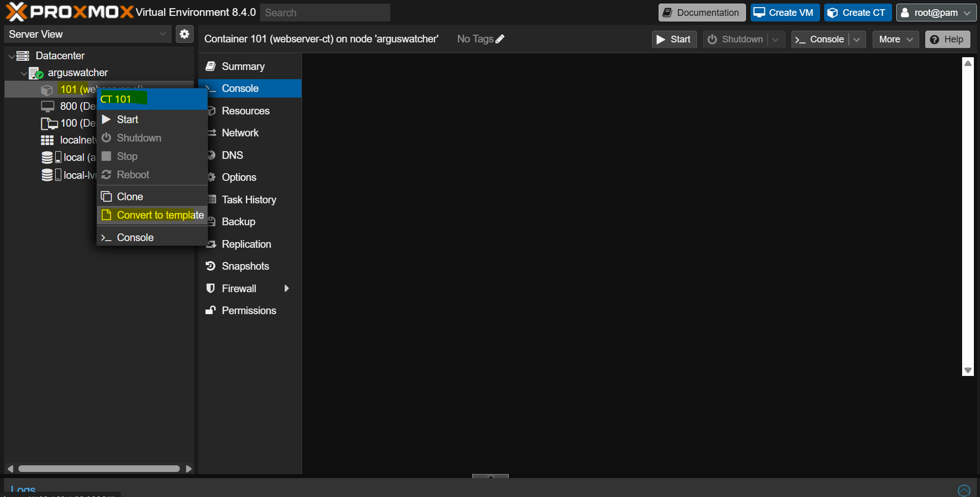Click the Permissions unlock icon
The height and width of the screenshot is (497, 980).
(210, 311)
